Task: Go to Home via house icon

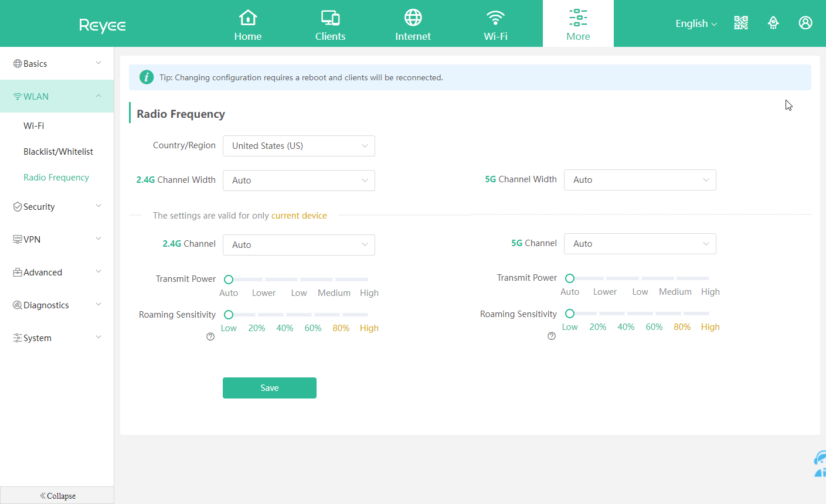Action: coord(248,18)
